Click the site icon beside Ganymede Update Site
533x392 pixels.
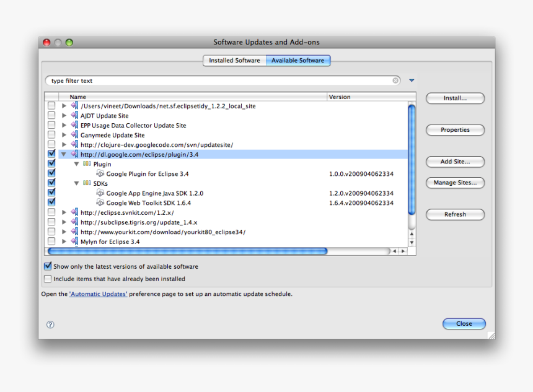tap(74, 135)
